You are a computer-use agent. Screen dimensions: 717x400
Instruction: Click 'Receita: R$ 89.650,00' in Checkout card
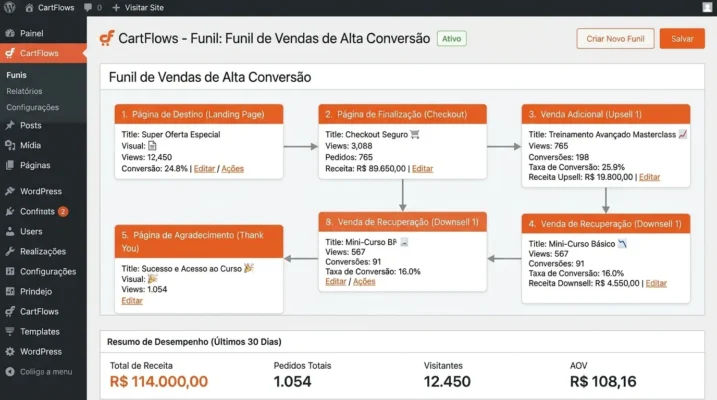tap(365, 169)
